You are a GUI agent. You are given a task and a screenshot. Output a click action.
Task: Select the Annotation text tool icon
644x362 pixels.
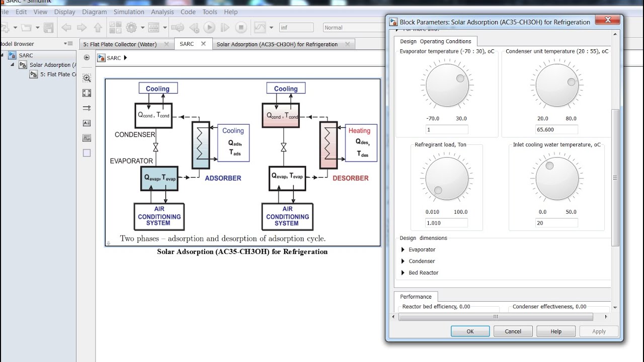[x=87, y=123]
